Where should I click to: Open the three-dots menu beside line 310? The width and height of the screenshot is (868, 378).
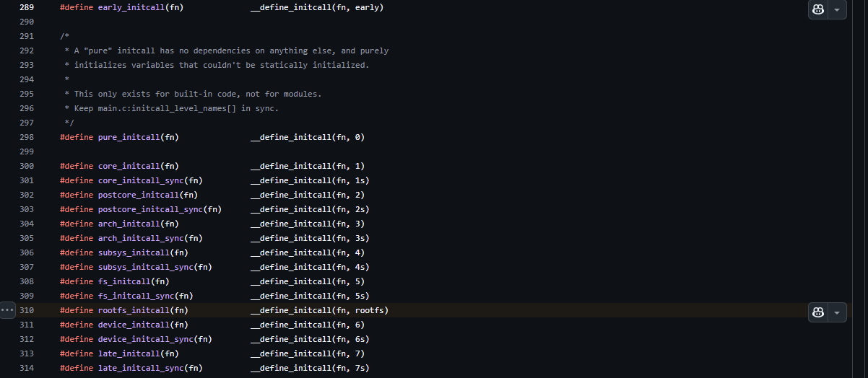(7, 310)
